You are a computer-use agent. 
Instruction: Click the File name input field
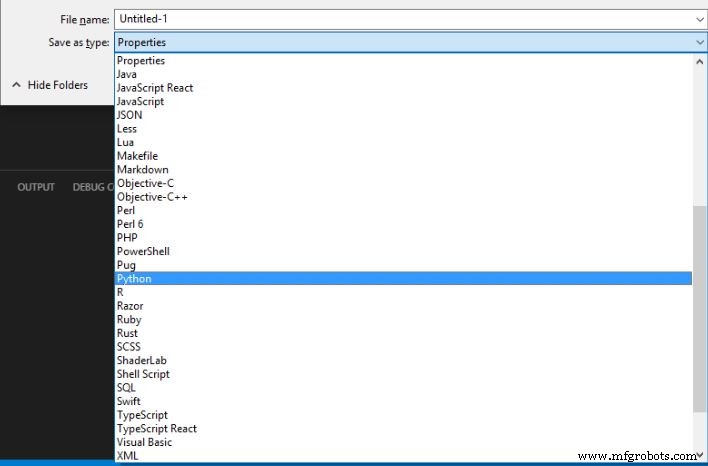point(400,19)
